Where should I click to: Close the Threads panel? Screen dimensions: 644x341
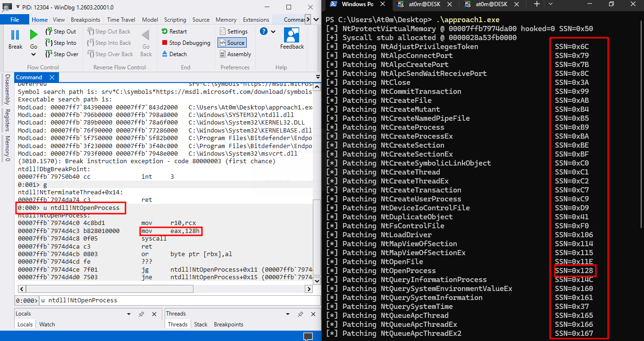(x=313, y=314)
